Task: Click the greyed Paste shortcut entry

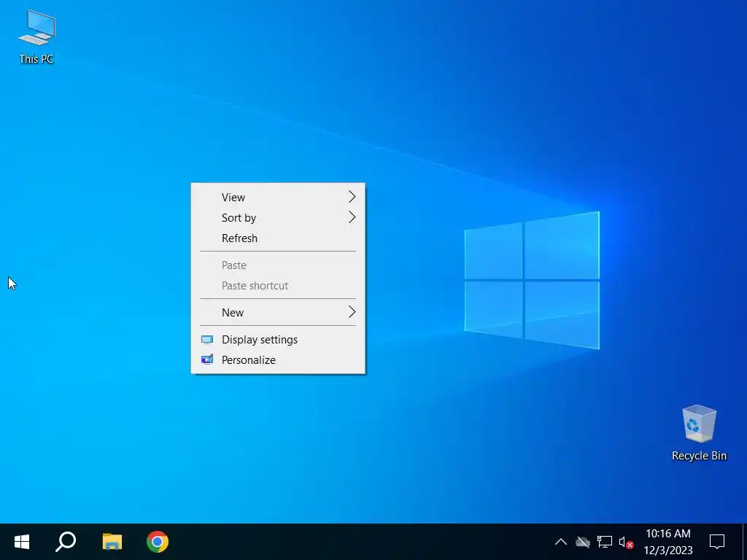Action: [x=278, y=286]
